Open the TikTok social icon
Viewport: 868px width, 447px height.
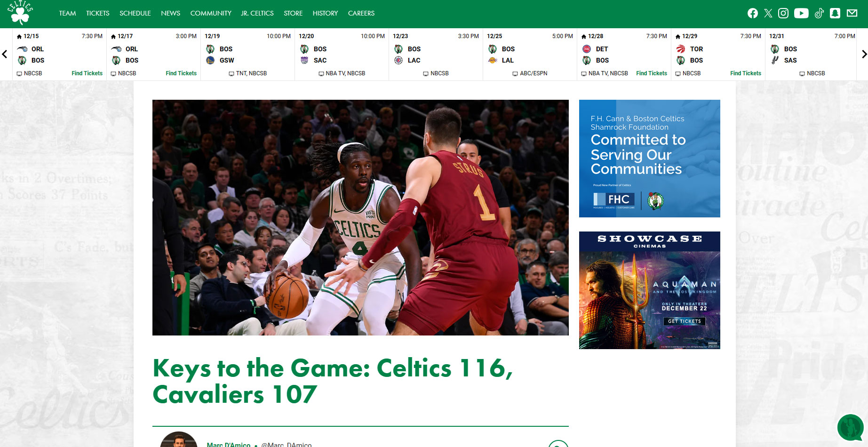pos(819,13)
